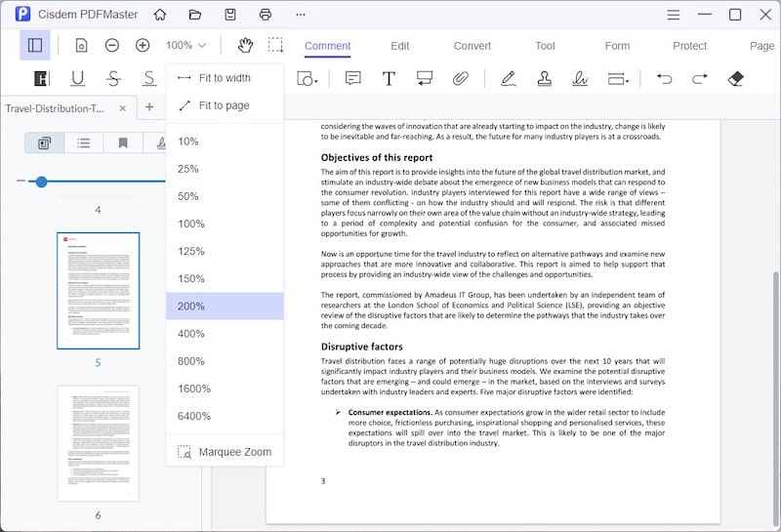Expand the 100% zoom level dropdown
781x532 pixels.
pyautogui.click(x=185, y=45)
